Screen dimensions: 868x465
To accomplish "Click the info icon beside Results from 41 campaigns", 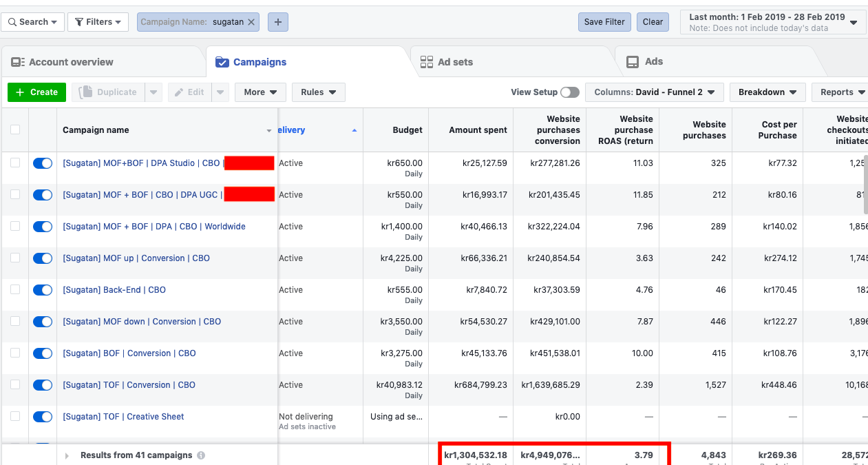I will point(200,455).
